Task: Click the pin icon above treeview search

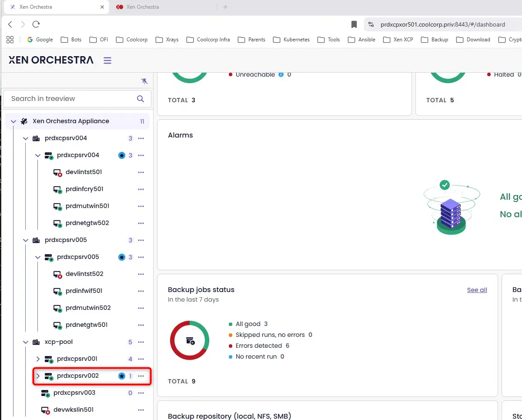Action: [144, 81]
